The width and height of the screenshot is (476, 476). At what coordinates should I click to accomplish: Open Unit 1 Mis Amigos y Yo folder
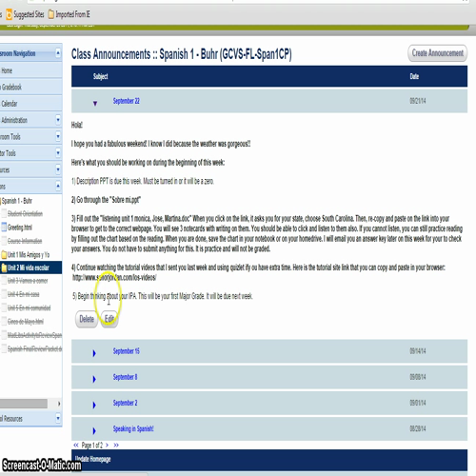pyautogui.click(x=29, y=254)
